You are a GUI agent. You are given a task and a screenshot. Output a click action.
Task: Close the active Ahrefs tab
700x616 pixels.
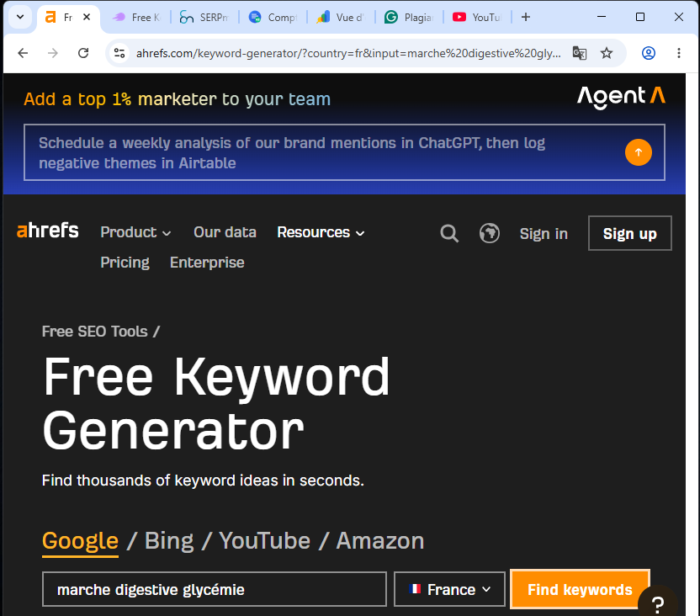pos(87,17)
